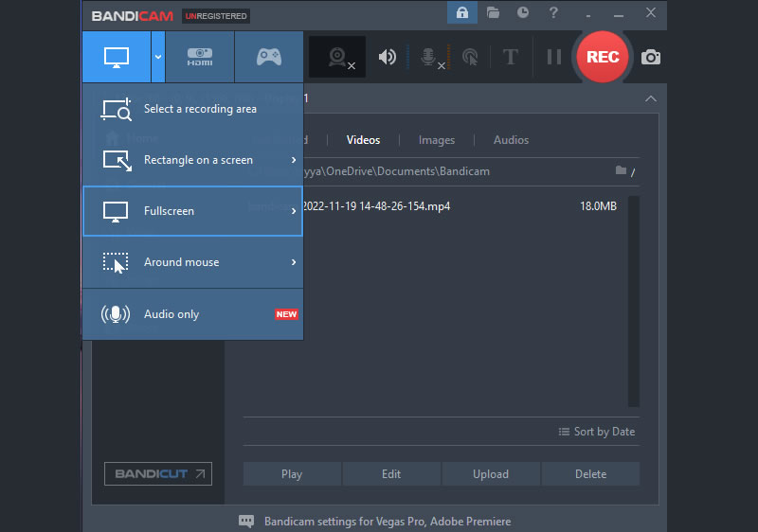Screen dimensions: 758x532
Task: Choose Rectangle on a screen option
Action: (x=193, y=160)
